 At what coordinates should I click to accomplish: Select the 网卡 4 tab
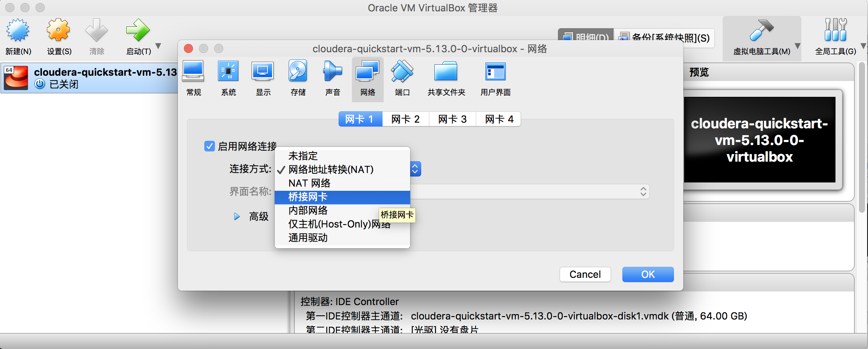499,119
